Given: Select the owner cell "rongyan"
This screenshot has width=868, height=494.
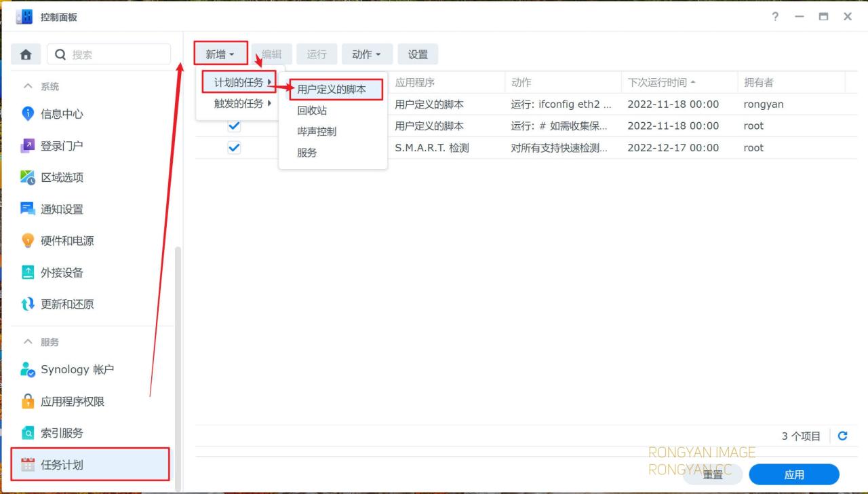Looking at the screenshot, I should pyautogui.click(x=764, y=104).
